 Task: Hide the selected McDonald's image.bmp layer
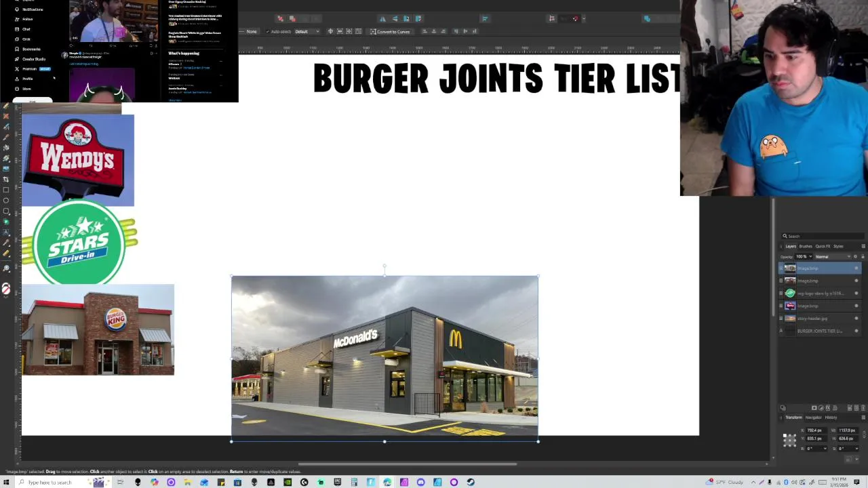856,268
